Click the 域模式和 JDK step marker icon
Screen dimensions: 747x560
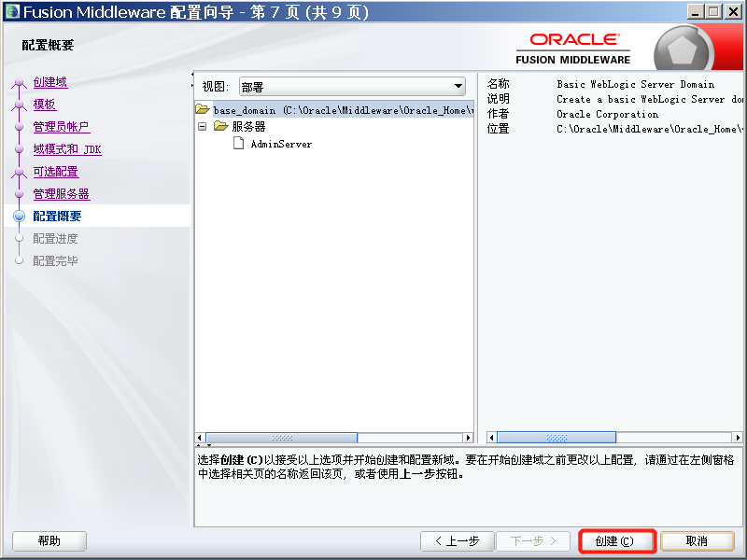(19, 149)
